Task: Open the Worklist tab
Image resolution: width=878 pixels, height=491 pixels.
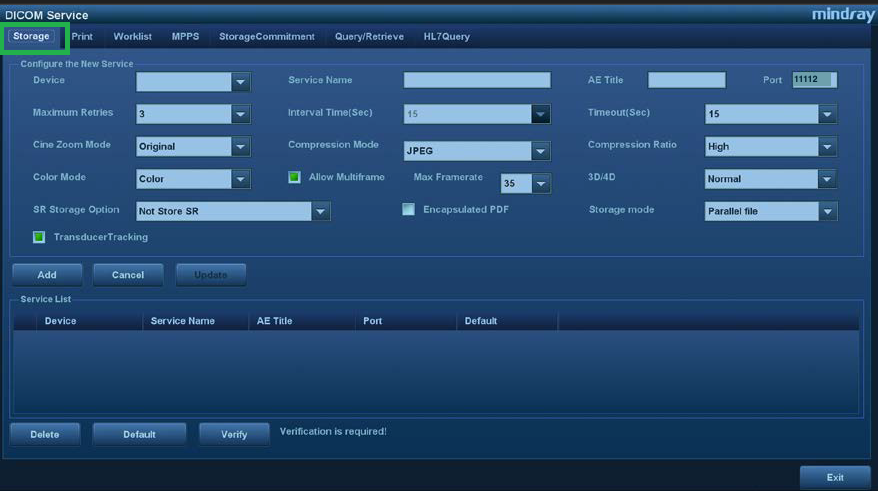Action: coord(132,36)
